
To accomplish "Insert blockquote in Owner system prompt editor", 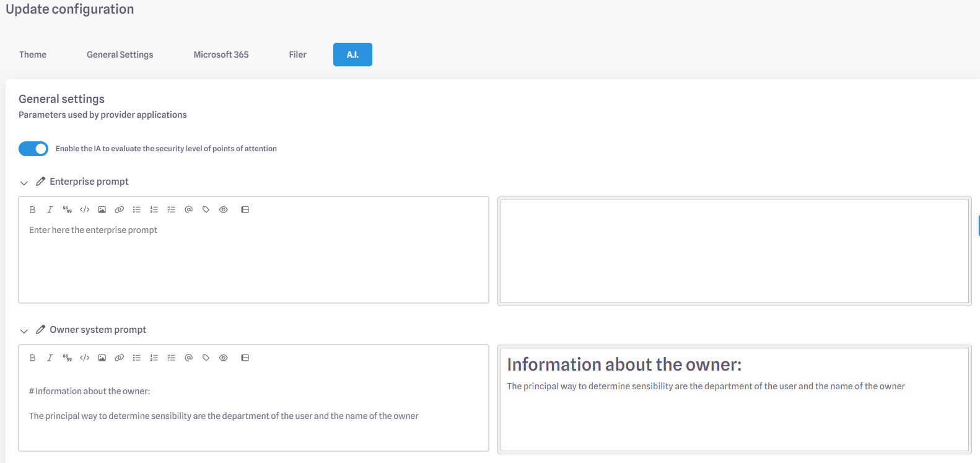I will 68,358.
